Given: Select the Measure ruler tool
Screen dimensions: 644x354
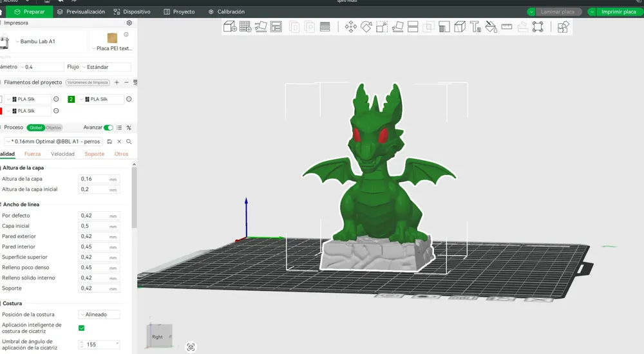Looking at the screenshot, I should (507, 27).
